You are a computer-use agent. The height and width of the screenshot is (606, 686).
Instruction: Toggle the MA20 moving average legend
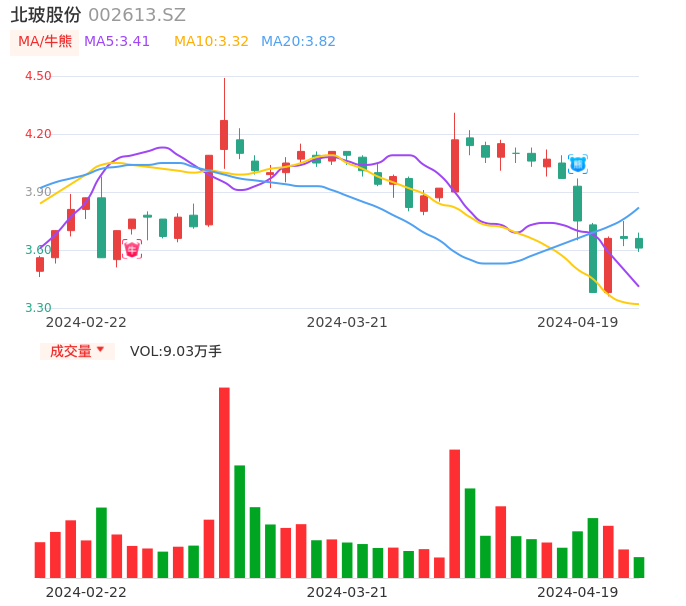point(298,42)
